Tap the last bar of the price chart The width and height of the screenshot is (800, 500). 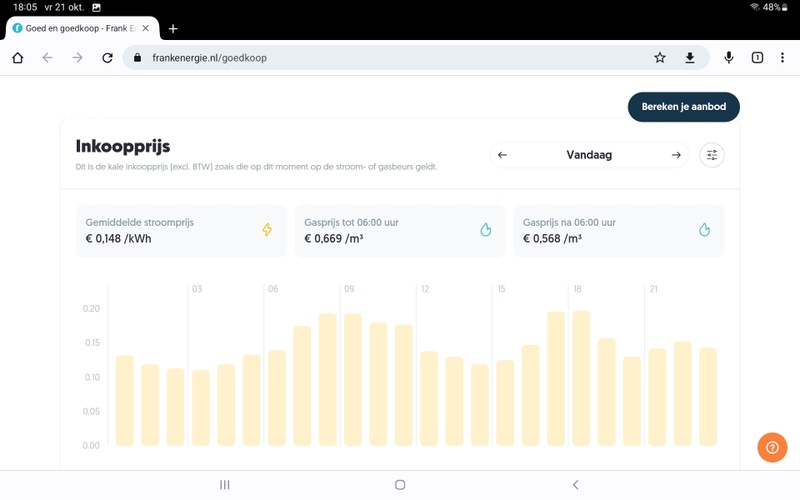pos(708,397)
